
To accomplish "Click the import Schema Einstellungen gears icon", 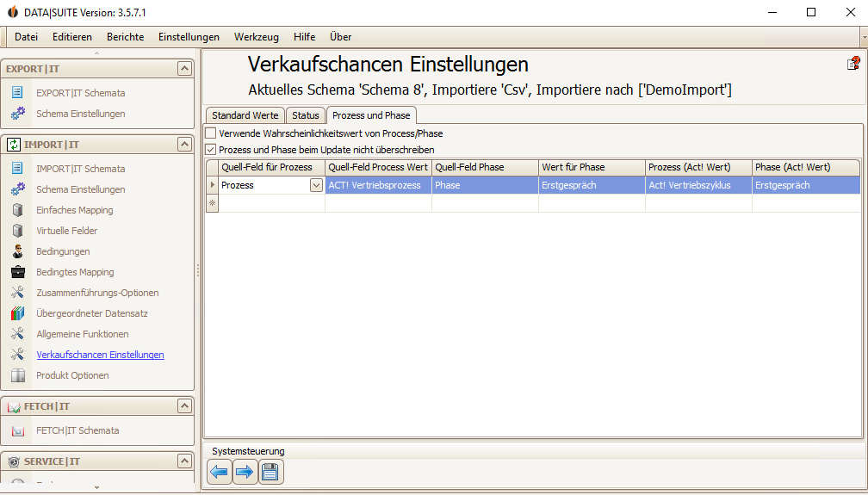I will pos(18,189).
